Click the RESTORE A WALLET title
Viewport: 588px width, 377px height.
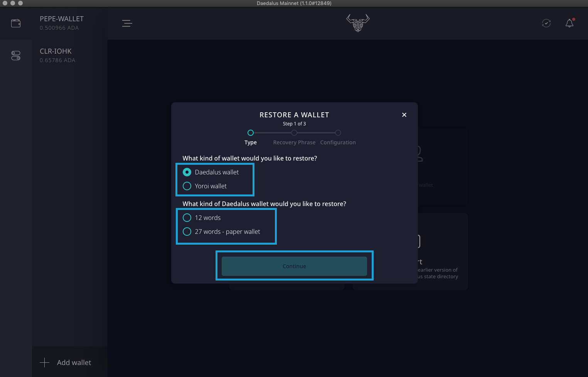294,115
